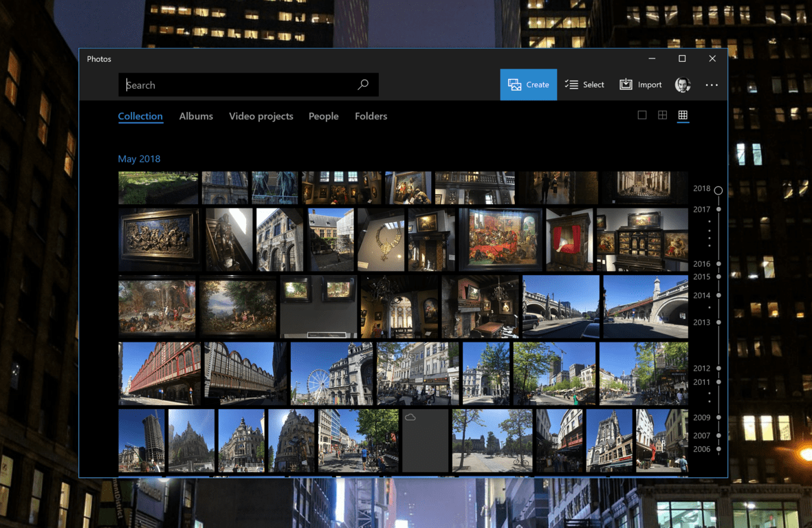This screenshot has width=812, height=528.
Task: Open the red feast painting photo
Action: [x=501, y=240]
